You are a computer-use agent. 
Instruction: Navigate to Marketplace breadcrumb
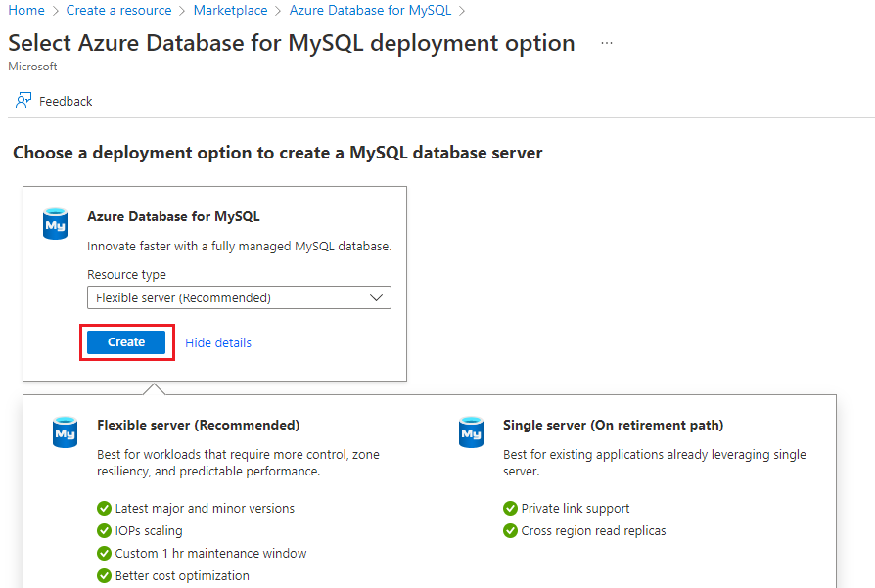coord(230,10)
